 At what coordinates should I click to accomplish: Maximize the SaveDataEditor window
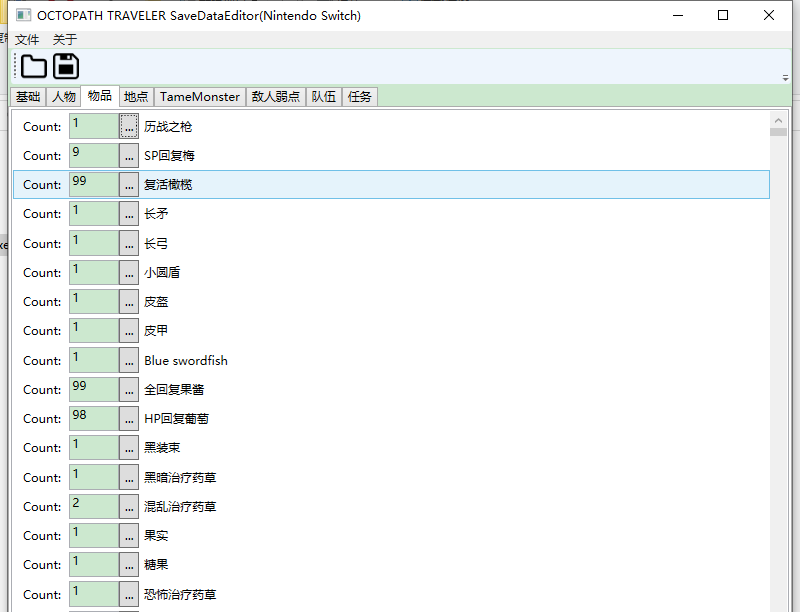723,15
